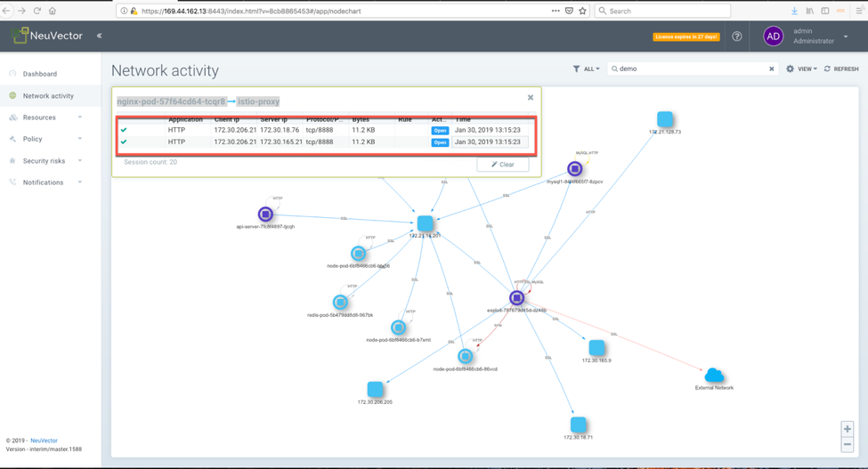
Task: Select the api-server pod node icon
Action: tap(265, 214)
